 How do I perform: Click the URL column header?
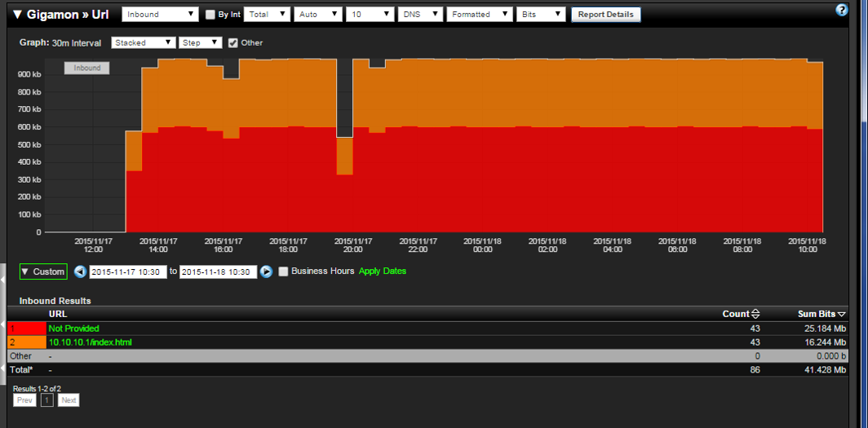(x=58, y=314)
